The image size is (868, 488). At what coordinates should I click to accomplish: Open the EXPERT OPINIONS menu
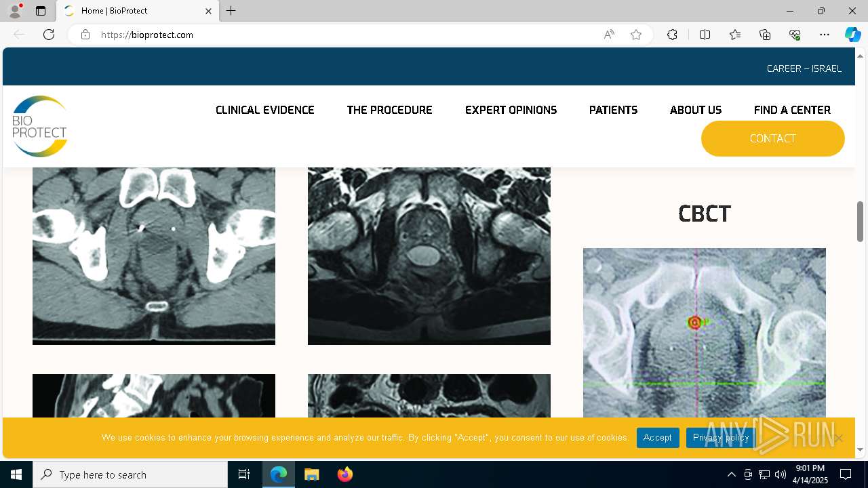(x=511, y=110)
